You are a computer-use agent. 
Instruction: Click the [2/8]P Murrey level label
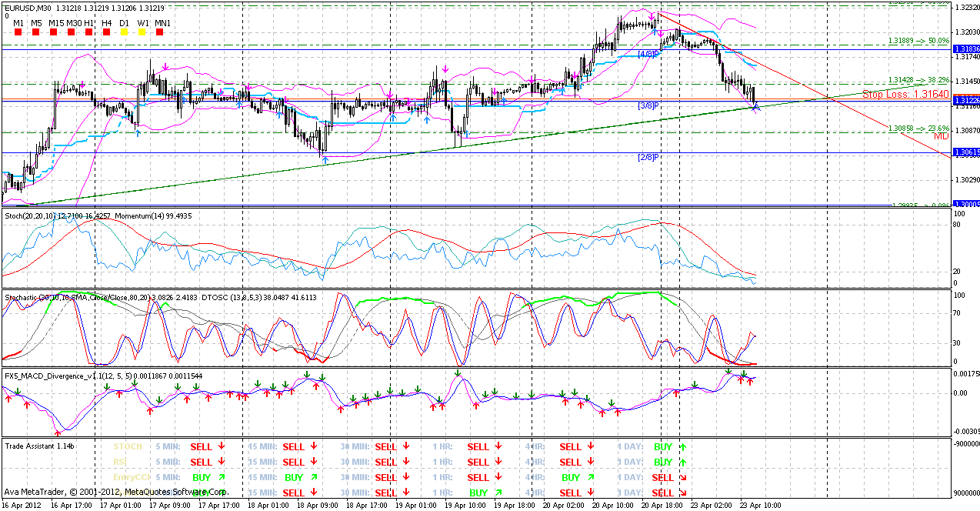pyautogui.click(x=648, y=157)
